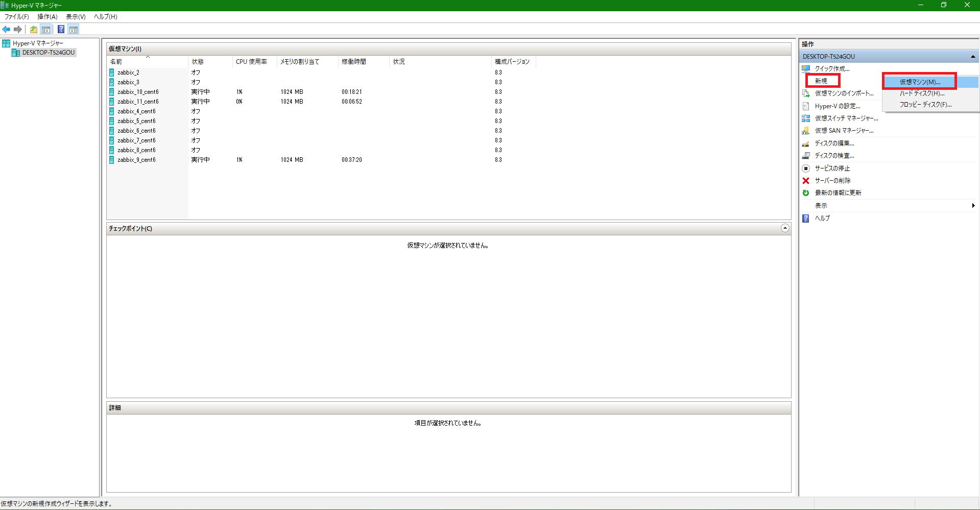Toggle the Action pane toolbar icon
Viewport: 980px width, 510px height.
click(74, 29)
